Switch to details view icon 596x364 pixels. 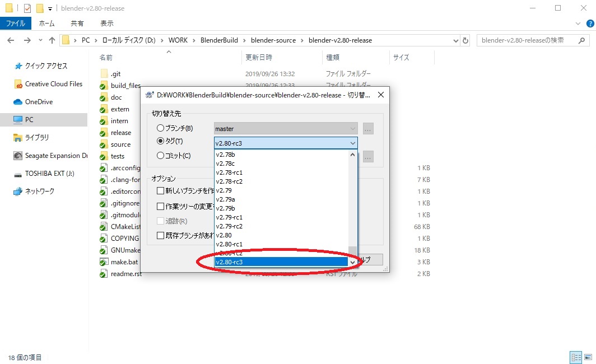(576, 357)
